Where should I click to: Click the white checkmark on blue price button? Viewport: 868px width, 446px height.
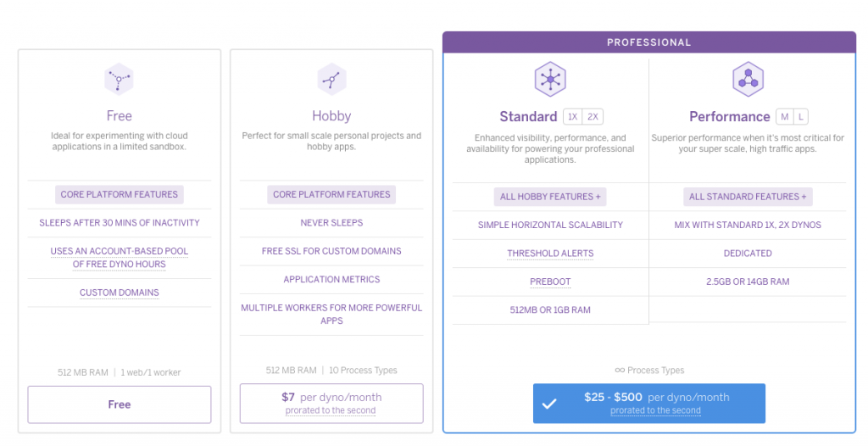(x=549, y=404)
